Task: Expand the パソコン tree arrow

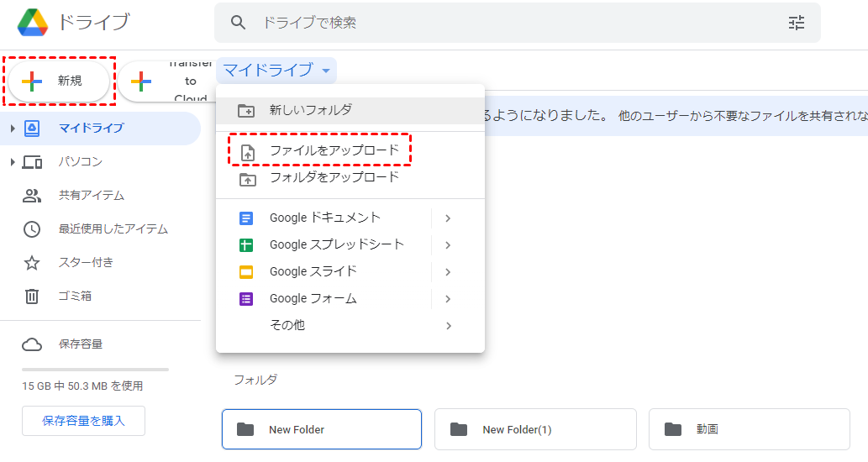Action: tap(13, 161)
